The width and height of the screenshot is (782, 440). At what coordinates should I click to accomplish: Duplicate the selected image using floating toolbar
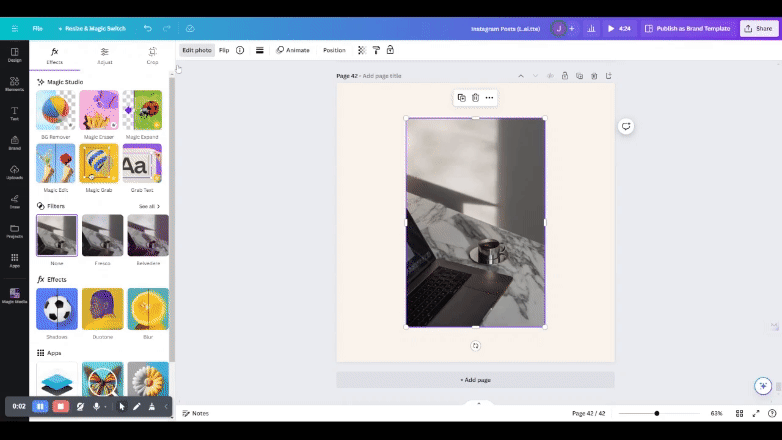click(x=461, y=98)
